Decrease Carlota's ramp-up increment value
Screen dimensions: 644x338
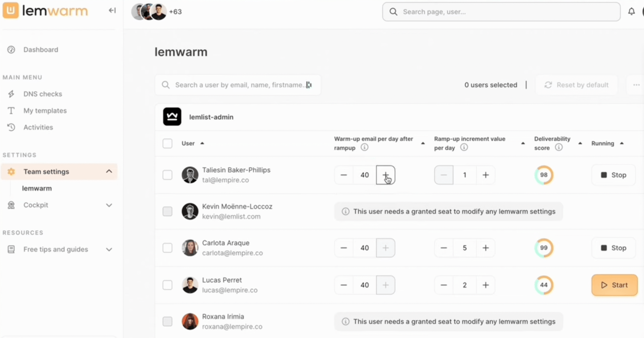click(x=444, y=248)
